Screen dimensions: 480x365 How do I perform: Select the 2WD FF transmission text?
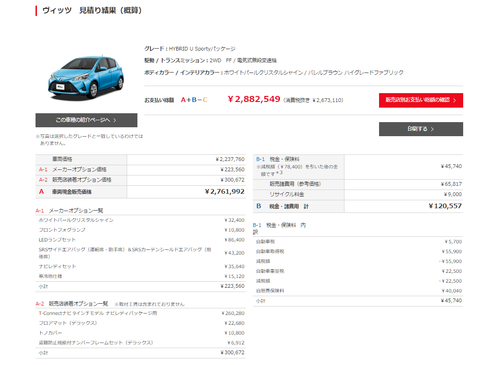pyautogui.click(x=243, y=60)
